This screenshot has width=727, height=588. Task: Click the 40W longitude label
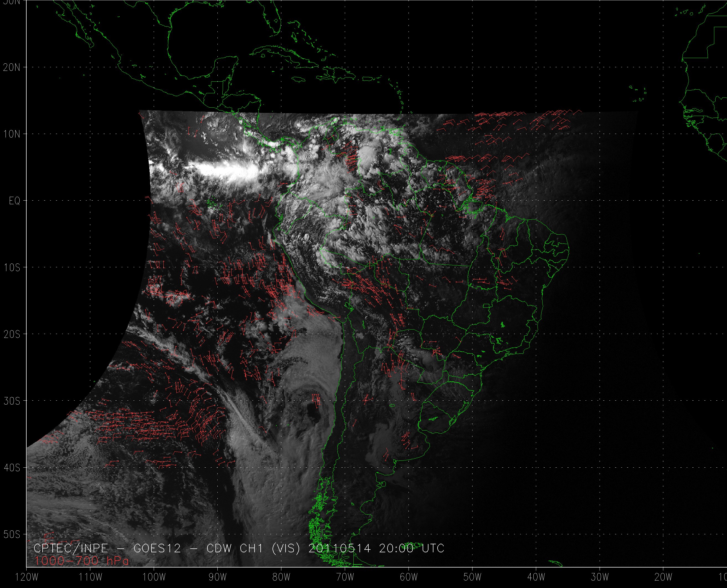[x=536, y=577]
